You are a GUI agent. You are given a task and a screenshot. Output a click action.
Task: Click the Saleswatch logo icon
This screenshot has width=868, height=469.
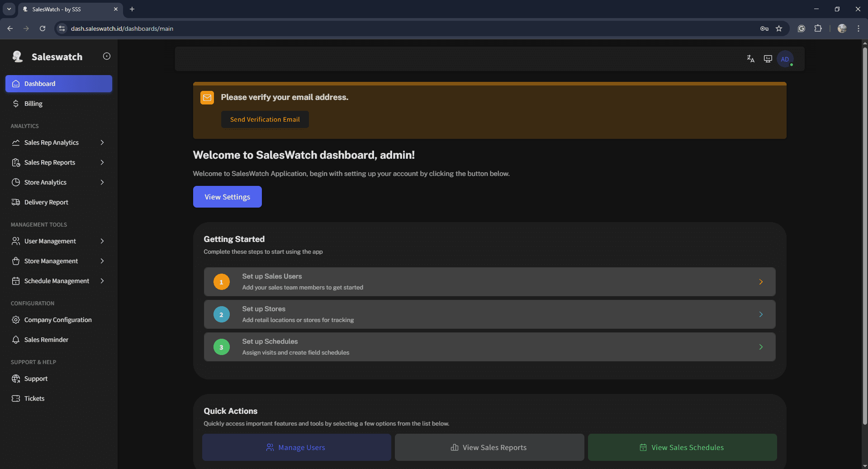[x=18, y=57]
